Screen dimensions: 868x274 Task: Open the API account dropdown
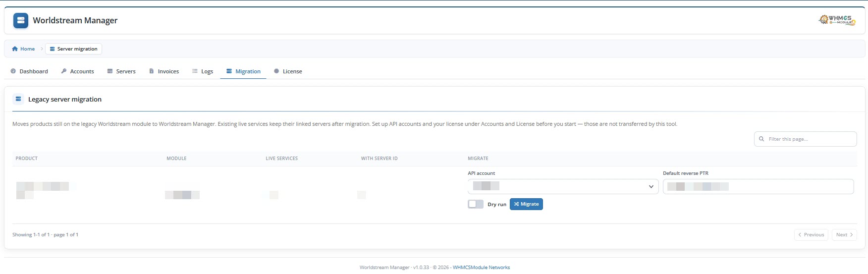pyautogui.click(x=563, y=186)
